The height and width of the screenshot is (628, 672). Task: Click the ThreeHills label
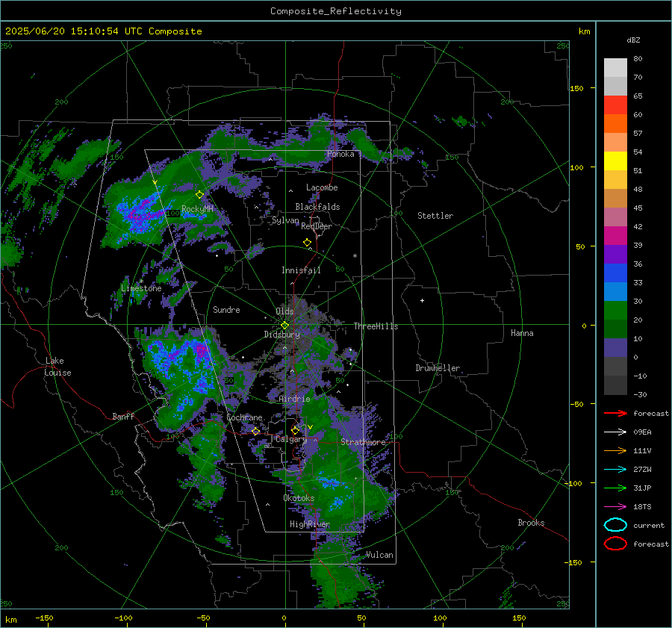point(376,326)
